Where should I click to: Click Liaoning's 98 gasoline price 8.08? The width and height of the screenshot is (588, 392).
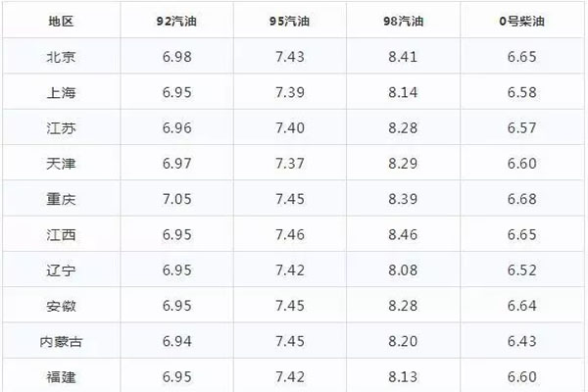click(403, 270)
